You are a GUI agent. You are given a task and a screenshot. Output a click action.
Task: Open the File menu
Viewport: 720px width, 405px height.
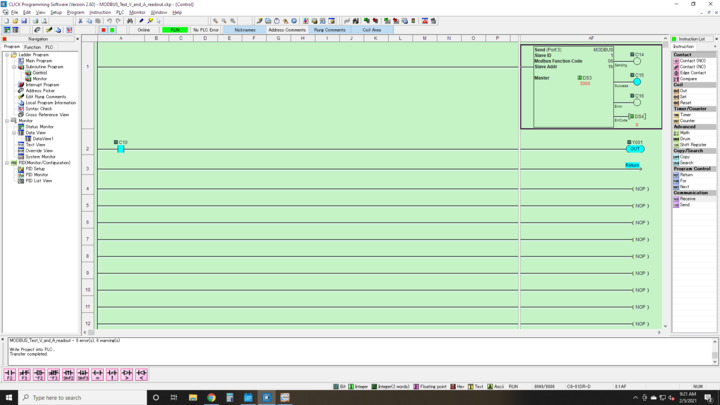[x=14, y=12]
